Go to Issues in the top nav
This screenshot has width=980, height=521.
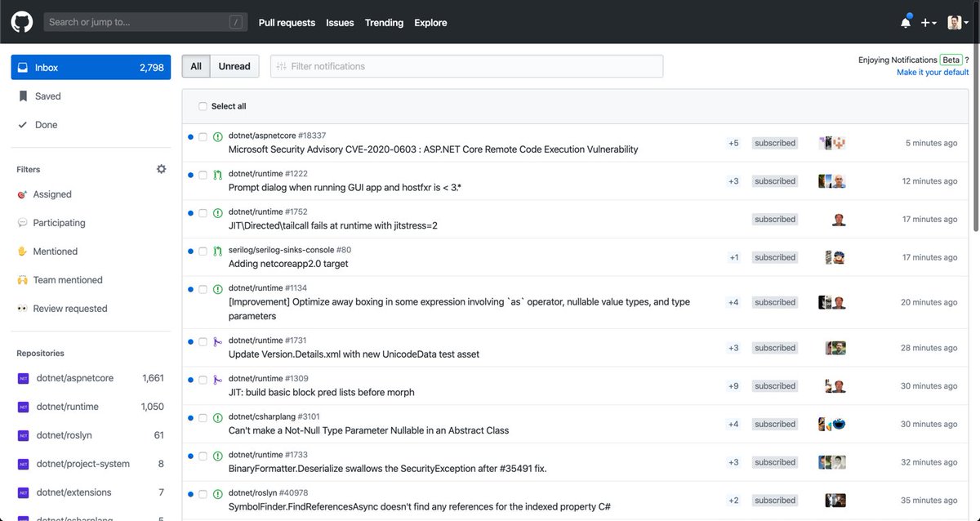340,23
